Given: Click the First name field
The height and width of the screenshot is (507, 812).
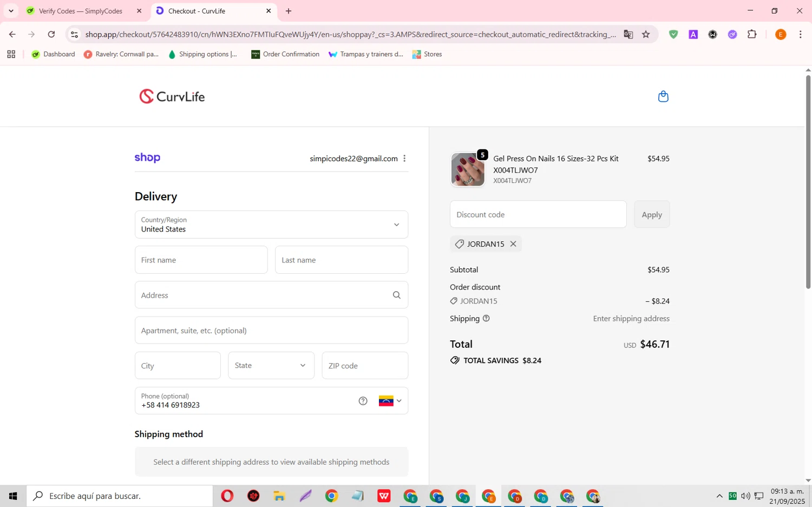Looking at the screenshot, I should click(x=201, y=260).
